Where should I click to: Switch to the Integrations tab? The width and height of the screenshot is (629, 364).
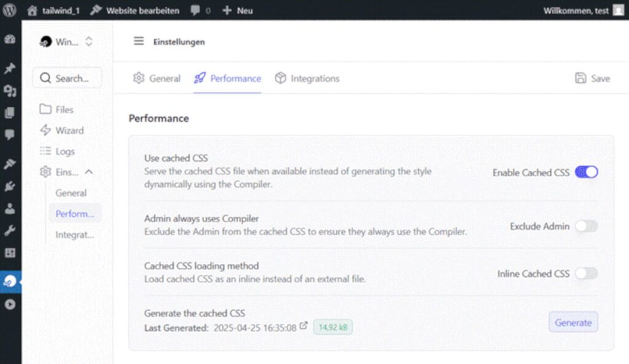pos(307,79)
